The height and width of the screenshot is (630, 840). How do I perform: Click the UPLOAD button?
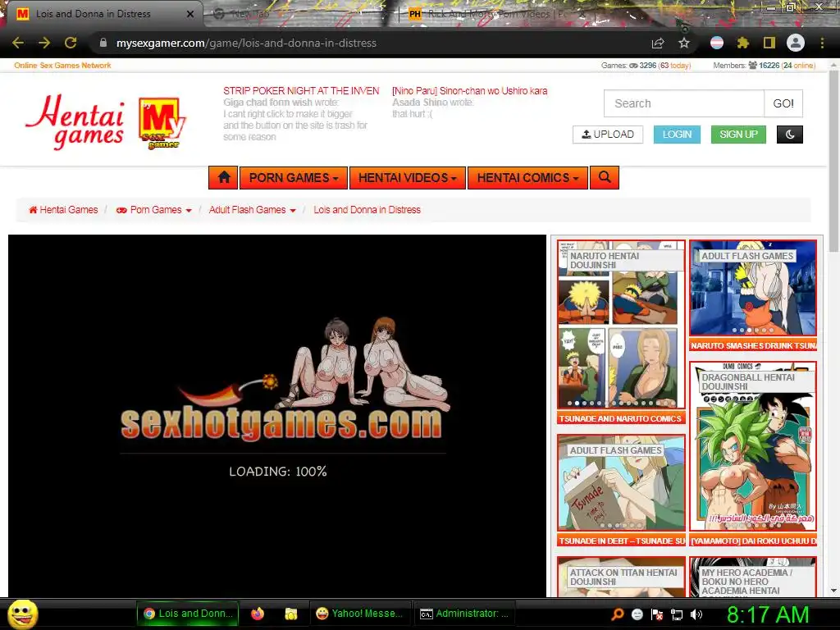click(608, 135)
